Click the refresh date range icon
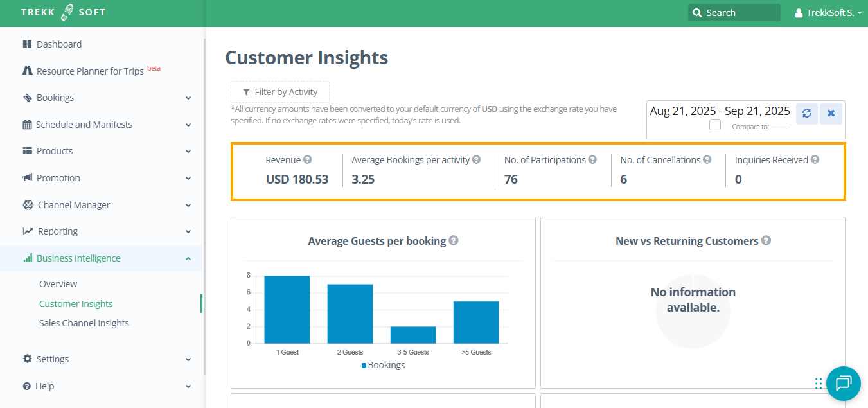 [806, 113]
